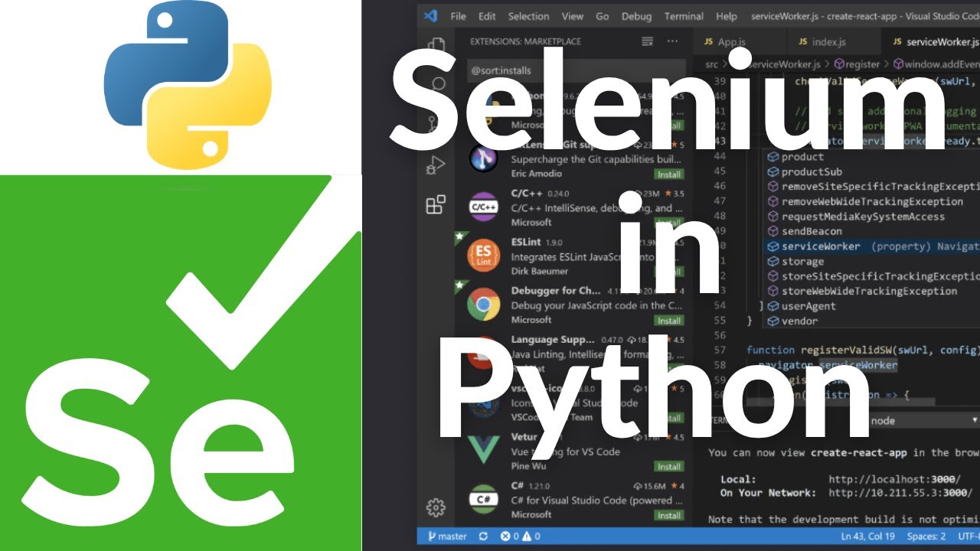The width and height of the screenshot is (980, 551).
Task: Open the Extensions view in activity bar
Action: (436, 204)
